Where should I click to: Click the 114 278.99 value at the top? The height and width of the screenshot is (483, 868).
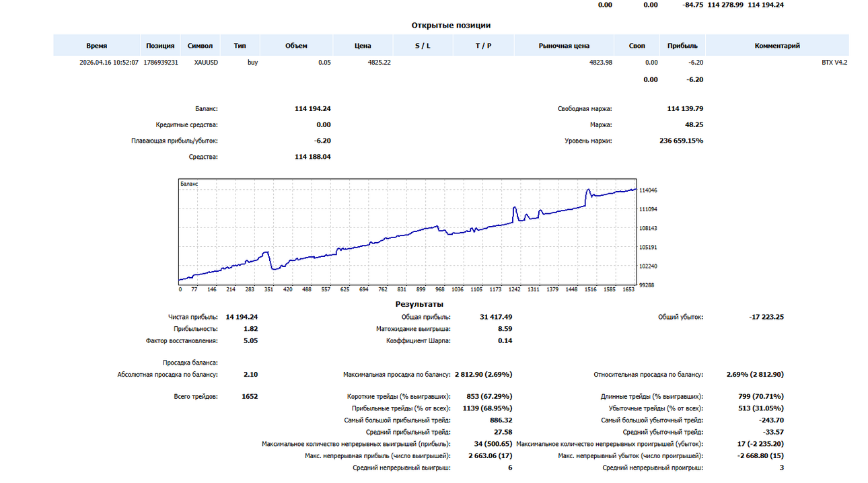click(x=726, y=5)
